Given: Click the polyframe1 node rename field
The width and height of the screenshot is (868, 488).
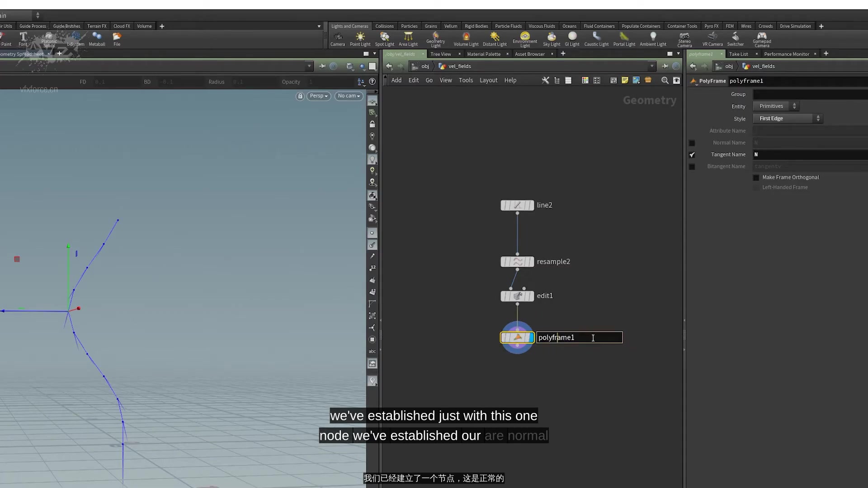Looking at the screenshot, I should (x=579, y=338).
